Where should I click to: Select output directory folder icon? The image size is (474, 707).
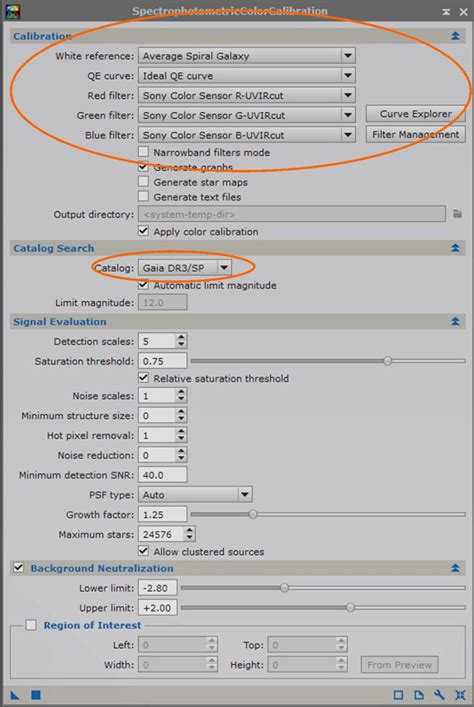(x=457, y=214)
